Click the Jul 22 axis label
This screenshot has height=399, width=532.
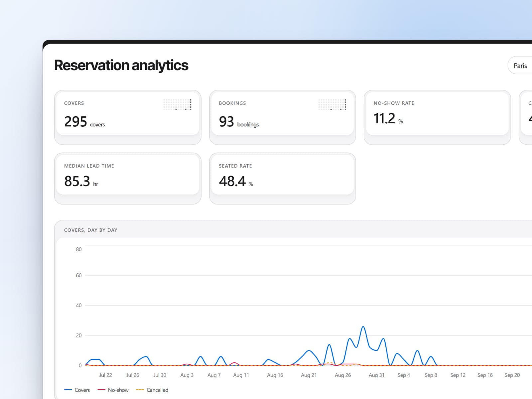coord(105,375)
